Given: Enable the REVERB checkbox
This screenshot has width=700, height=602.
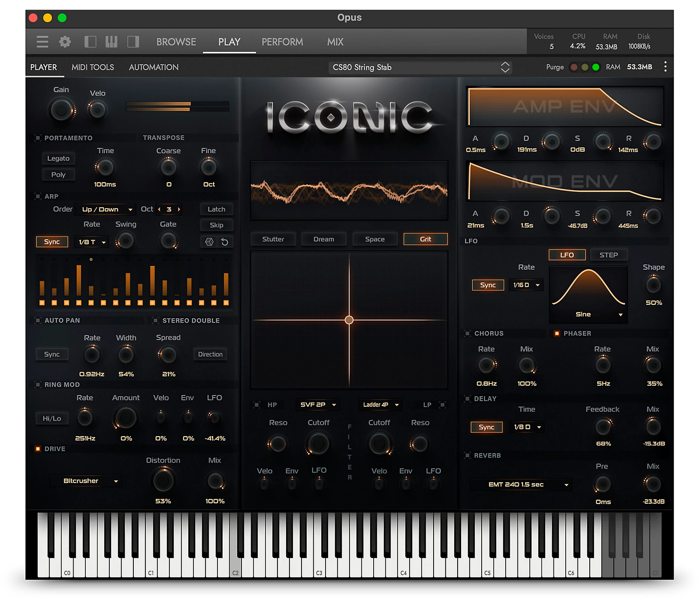Looking at the screenshot, I should (468, 456).
